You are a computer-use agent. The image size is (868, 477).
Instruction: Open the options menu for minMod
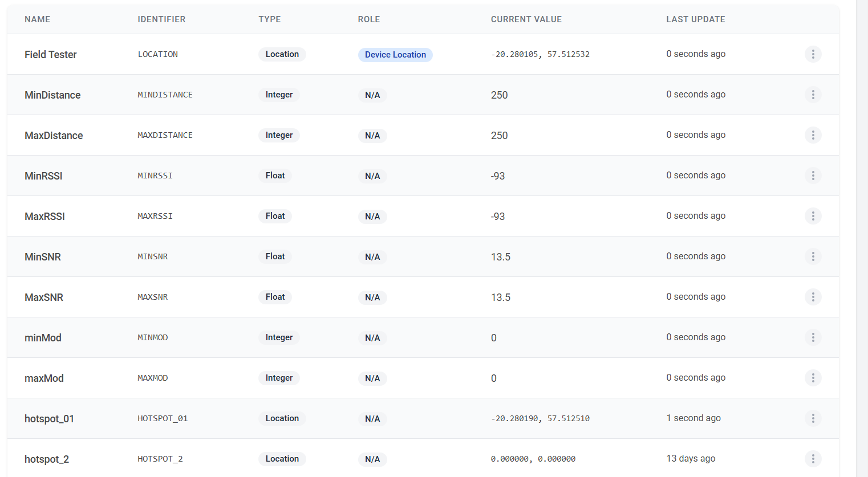813,337
